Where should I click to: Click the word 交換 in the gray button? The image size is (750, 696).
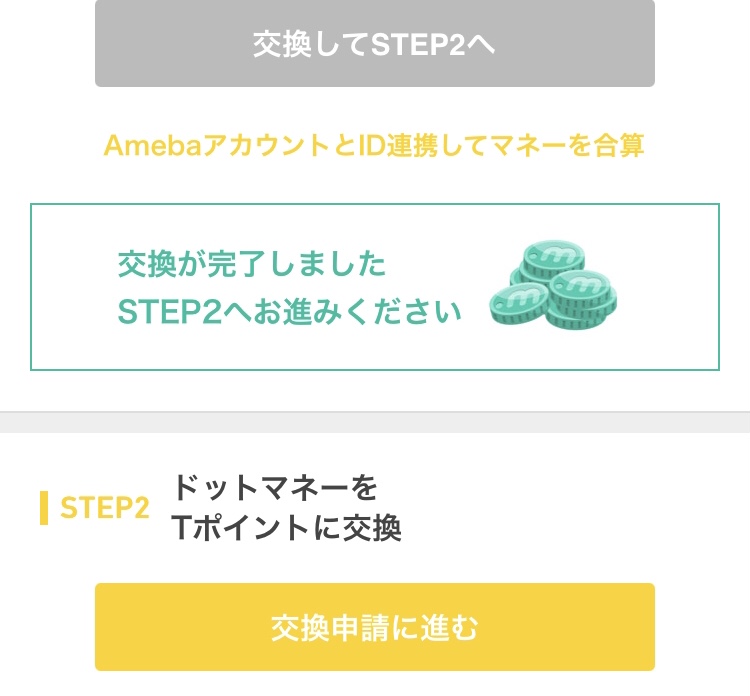282,45
